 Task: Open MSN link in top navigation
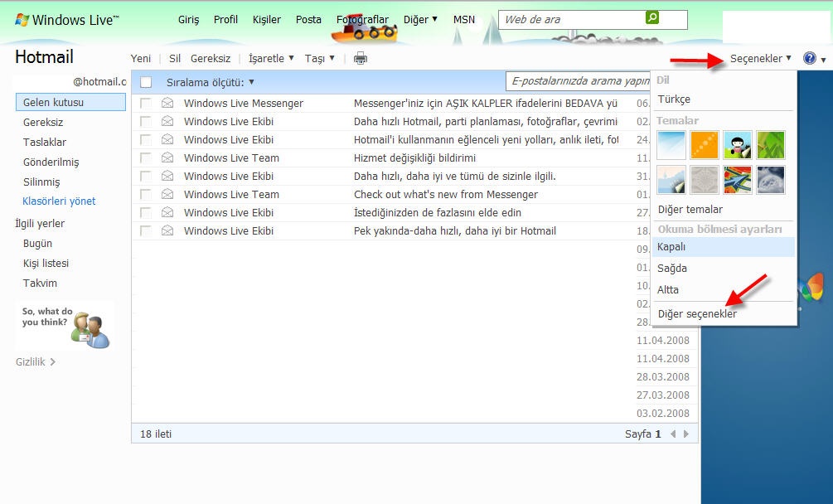[464, 20]
